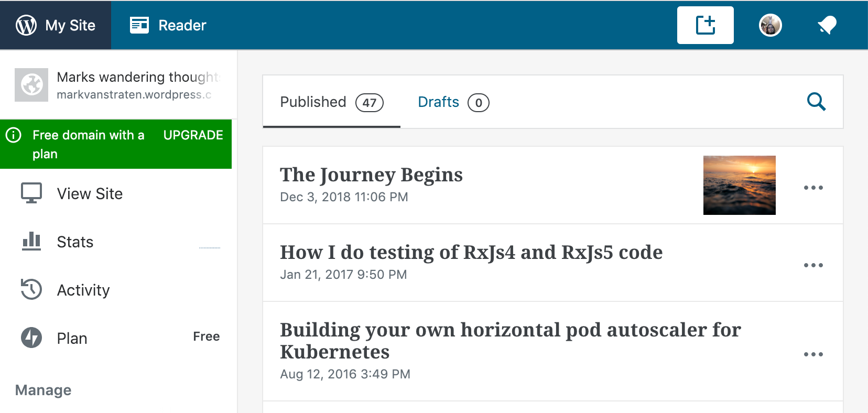Click the sunset thumbnail image
The image size is (868, 413).
pos(740,185)
